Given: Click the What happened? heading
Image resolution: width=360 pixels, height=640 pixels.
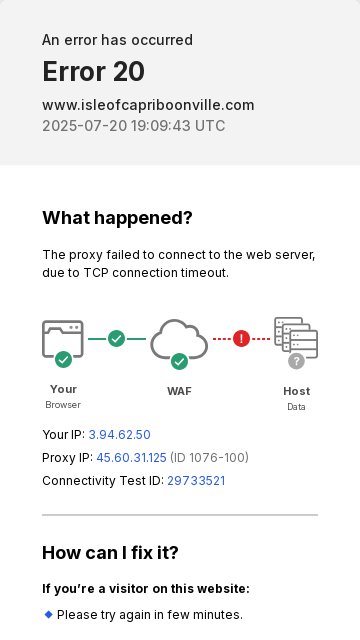Looking at the screenshot, I should click(117, 218).
